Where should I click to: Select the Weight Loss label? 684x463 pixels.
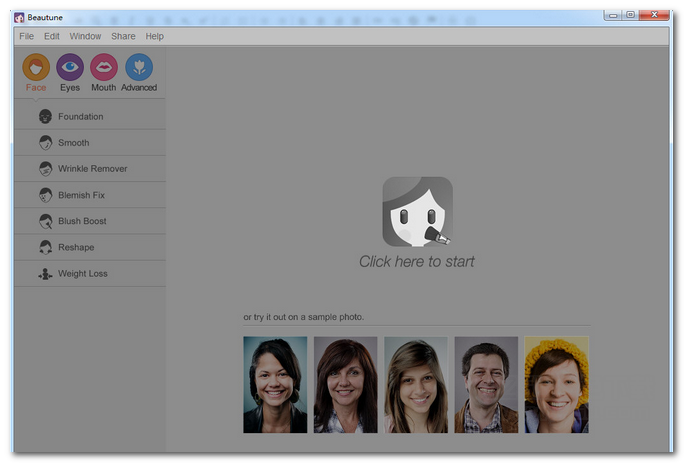(83, 274)
